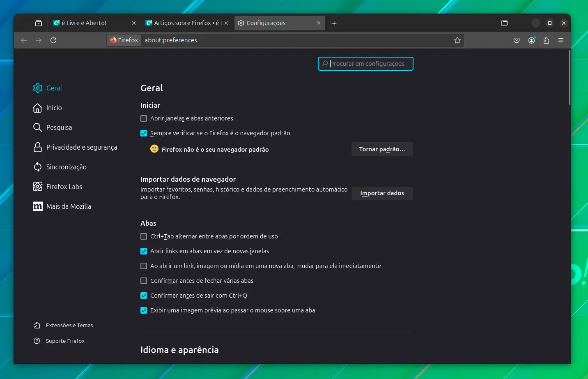Click the 'Tornar padrão...' button
This screenshot has width=588, height=379.
(x=382, y=149)
